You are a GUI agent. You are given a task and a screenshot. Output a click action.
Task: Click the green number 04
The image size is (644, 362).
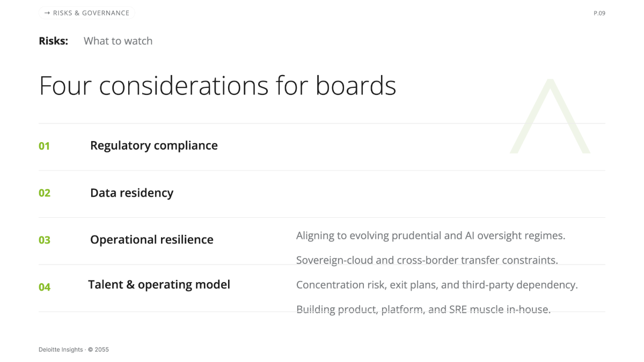tap(45, 287)
